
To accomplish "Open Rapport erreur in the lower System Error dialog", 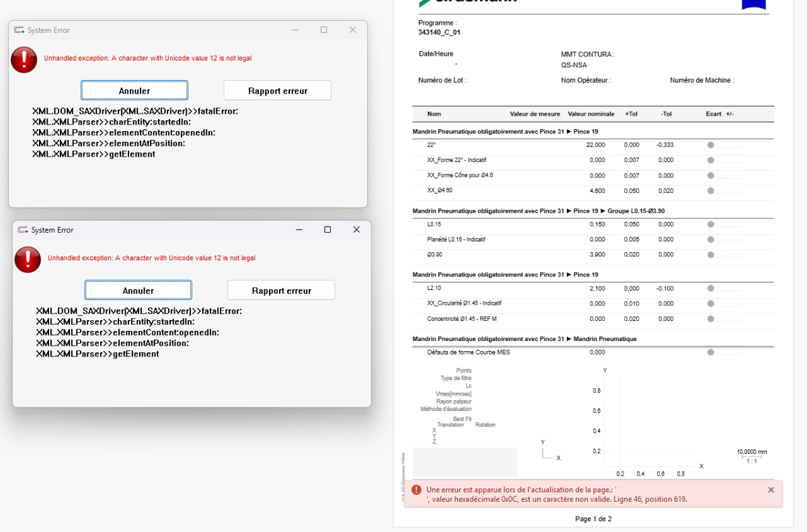I will pyautogui.click(x=281, y=291).
